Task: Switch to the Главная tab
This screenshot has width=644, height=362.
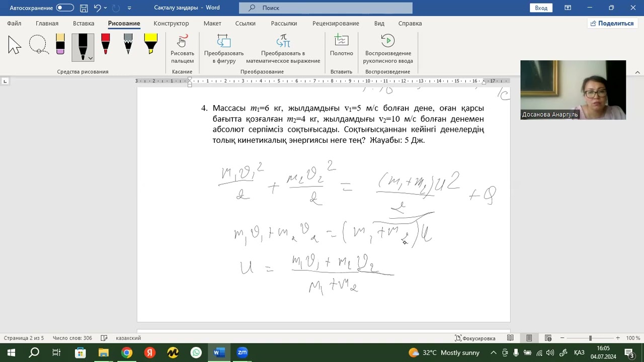Action: click(47, 24)
